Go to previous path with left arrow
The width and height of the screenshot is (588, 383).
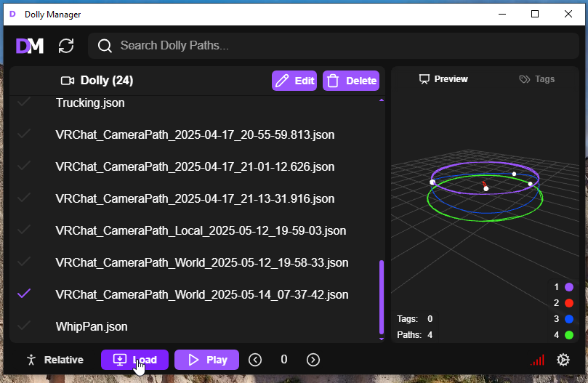coord(255,360)
